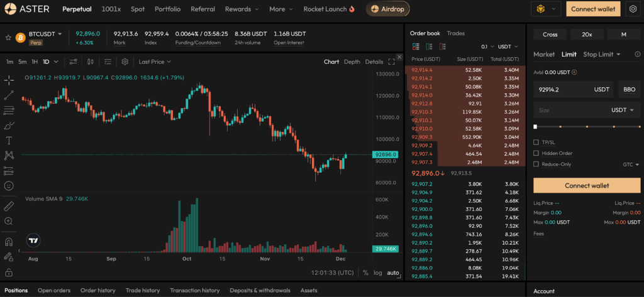Click the BBO button
Viewport: 644px width, 297px height.
point(629,89)
